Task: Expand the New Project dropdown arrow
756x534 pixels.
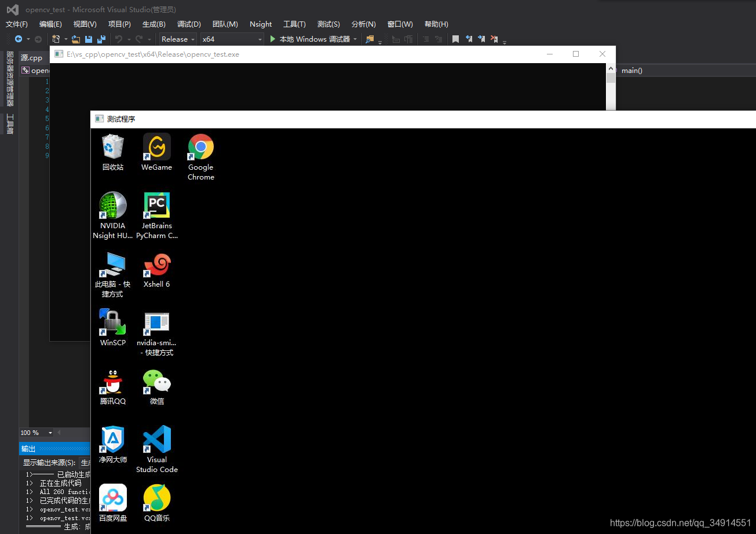Action: pyautogui.click(x=65, y=39)
